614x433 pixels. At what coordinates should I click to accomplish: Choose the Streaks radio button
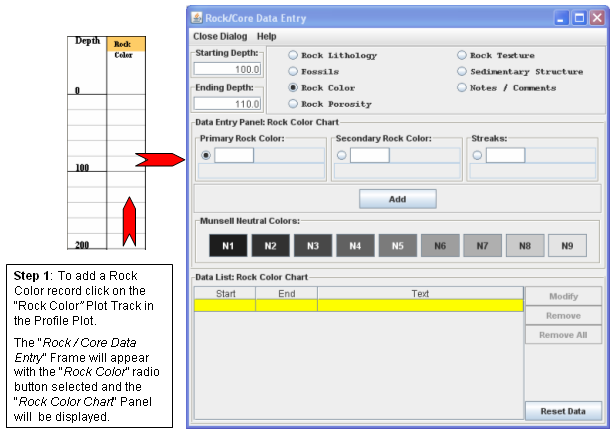[x=477, y=155]
